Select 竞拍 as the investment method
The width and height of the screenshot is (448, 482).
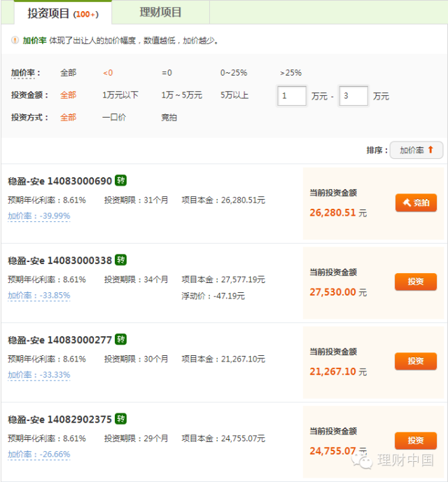[x=169, y=117]
